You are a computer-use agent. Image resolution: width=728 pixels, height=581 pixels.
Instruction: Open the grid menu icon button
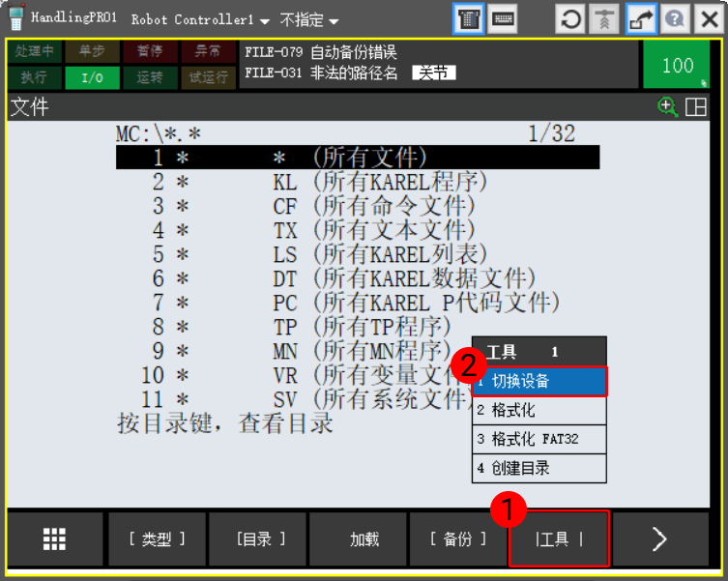[x=54, y=539]
